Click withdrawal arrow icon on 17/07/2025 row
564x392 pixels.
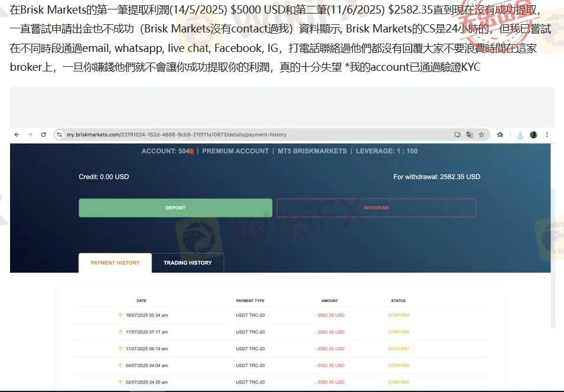[120, 332]
